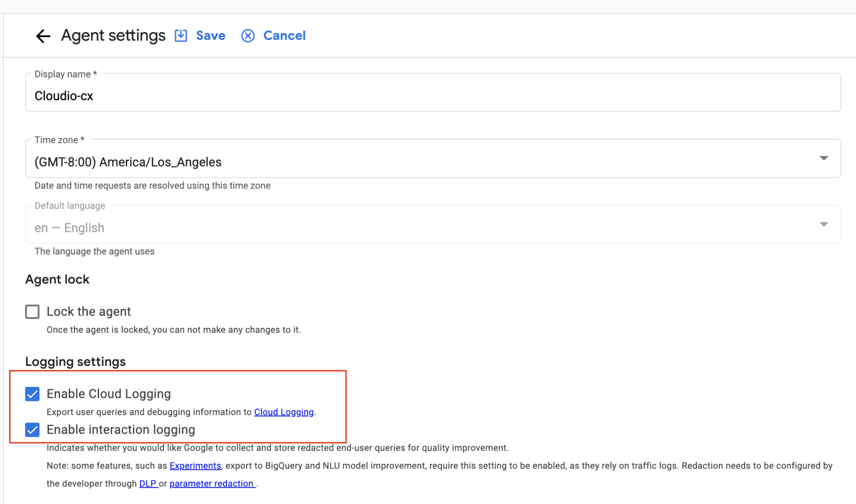This screenshot has width=856, height=504.
Task: Expand the Time zone dropdown arrow
Action: pyautogui.click(x=824, y=158)
